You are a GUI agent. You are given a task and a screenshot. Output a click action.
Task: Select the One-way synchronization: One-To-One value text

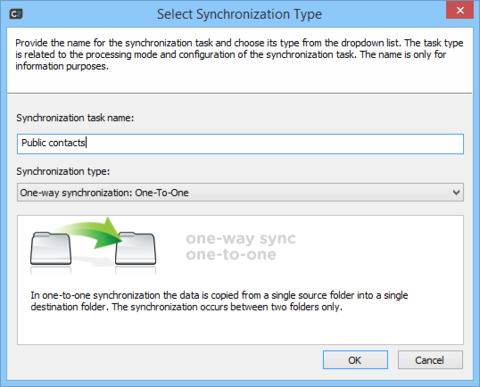pos(104,193)
